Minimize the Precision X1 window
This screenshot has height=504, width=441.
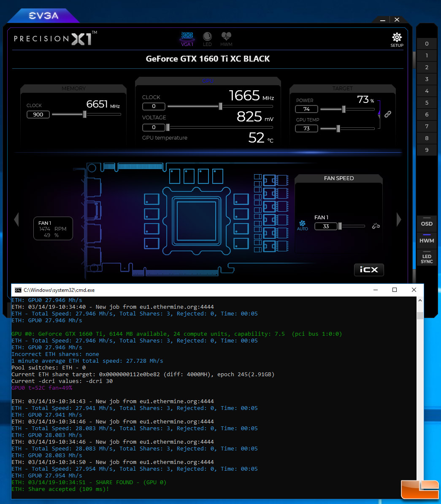point(382,20)
